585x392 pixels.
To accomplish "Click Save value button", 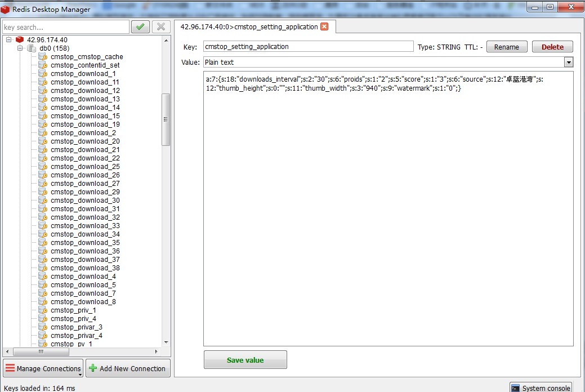I will (x=245, y=359).
